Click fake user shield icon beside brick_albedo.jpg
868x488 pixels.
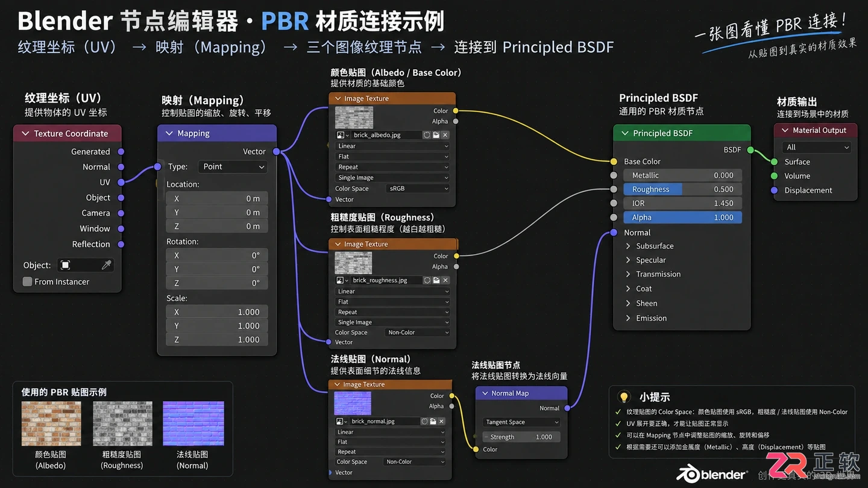[x=427, y=135]
